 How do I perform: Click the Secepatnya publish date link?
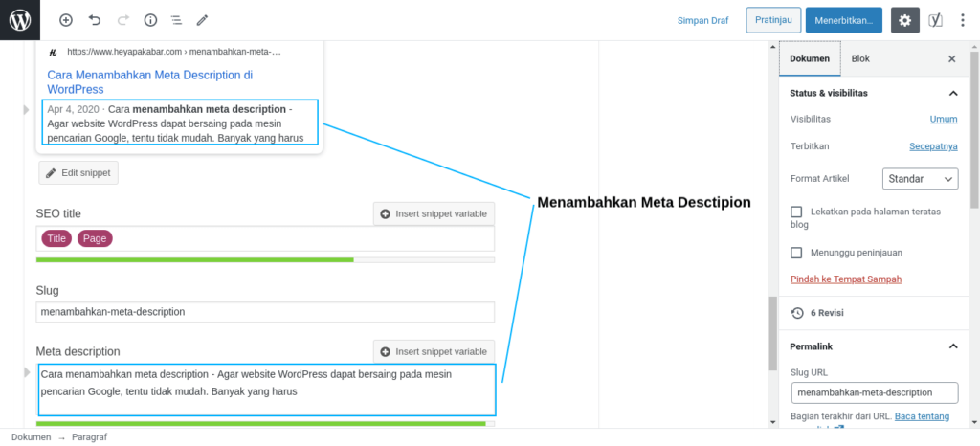tap(933, 146)
